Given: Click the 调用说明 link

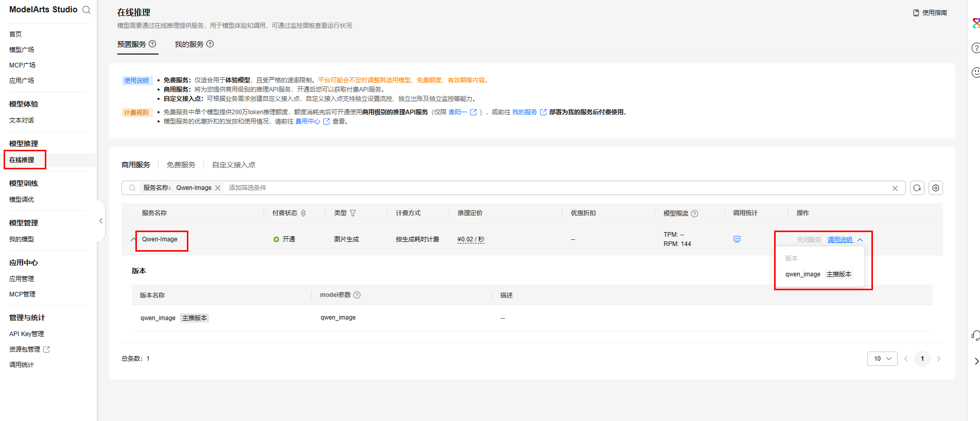Looking at the screenshot, I should 840,240.
